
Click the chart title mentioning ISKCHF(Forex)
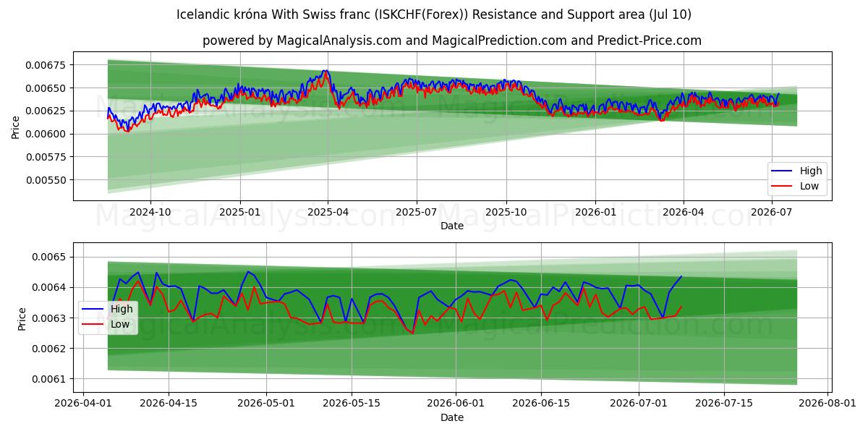click(434, 14)
